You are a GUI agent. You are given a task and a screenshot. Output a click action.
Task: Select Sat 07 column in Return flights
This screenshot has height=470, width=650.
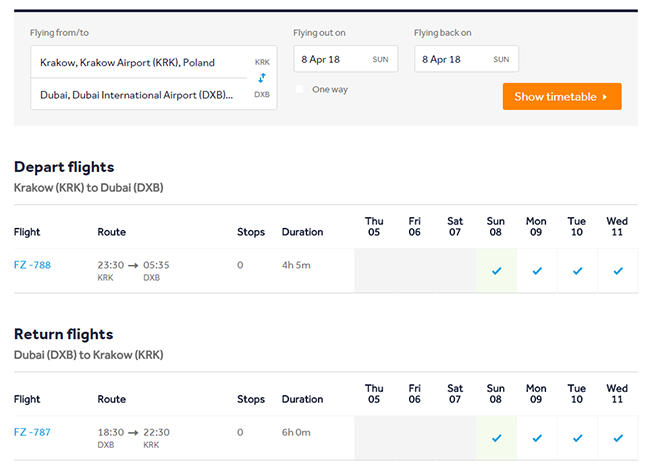pos(455,394)
